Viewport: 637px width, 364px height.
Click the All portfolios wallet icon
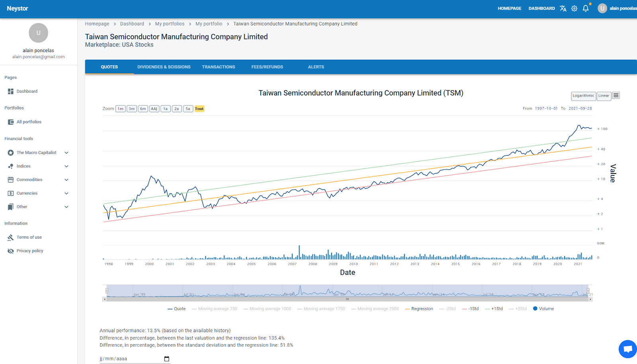click(11, 122)
